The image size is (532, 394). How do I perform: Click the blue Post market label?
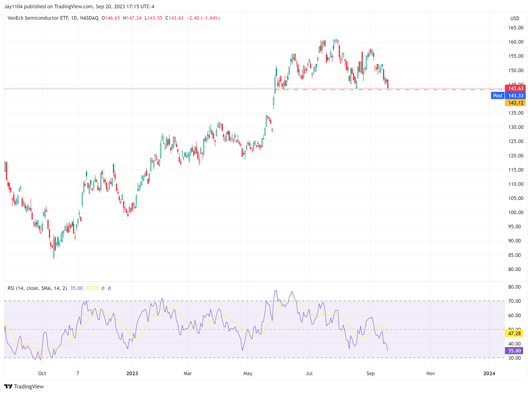point(498,96)
